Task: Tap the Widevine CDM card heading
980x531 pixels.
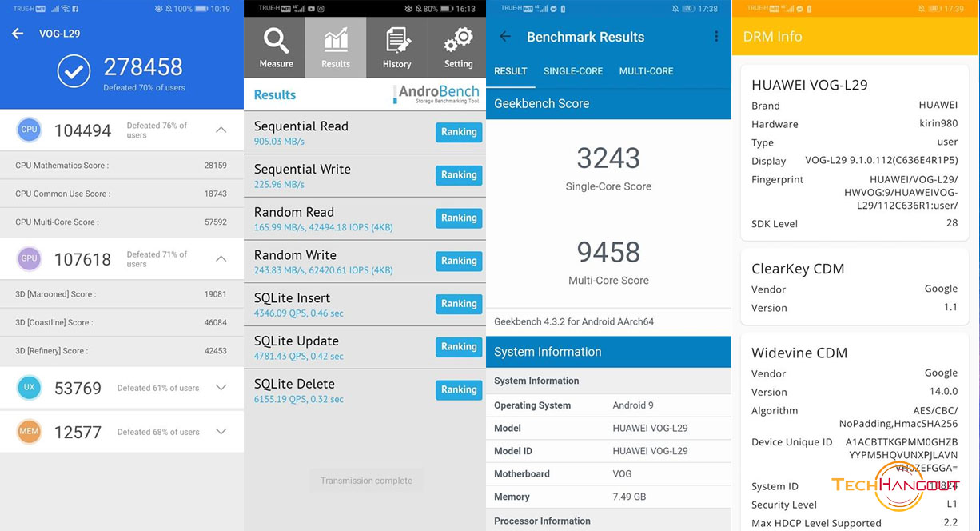Action: pos(799,353)
